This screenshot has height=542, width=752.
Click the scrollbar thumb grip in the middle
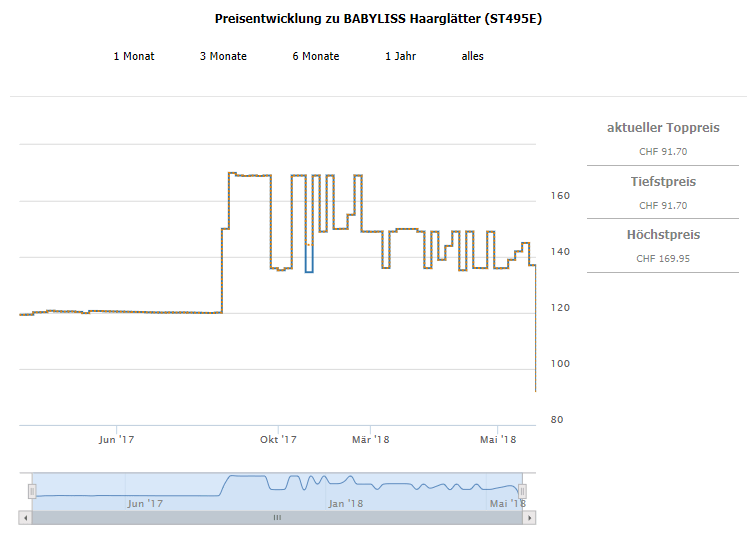[x=277, y=518]
